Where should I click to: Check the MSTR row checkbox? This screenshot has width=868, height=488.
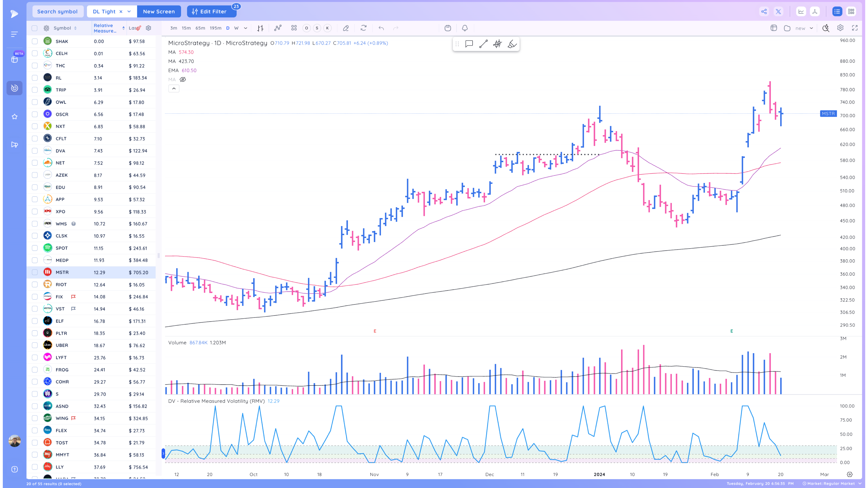click(x=34, y=272)
